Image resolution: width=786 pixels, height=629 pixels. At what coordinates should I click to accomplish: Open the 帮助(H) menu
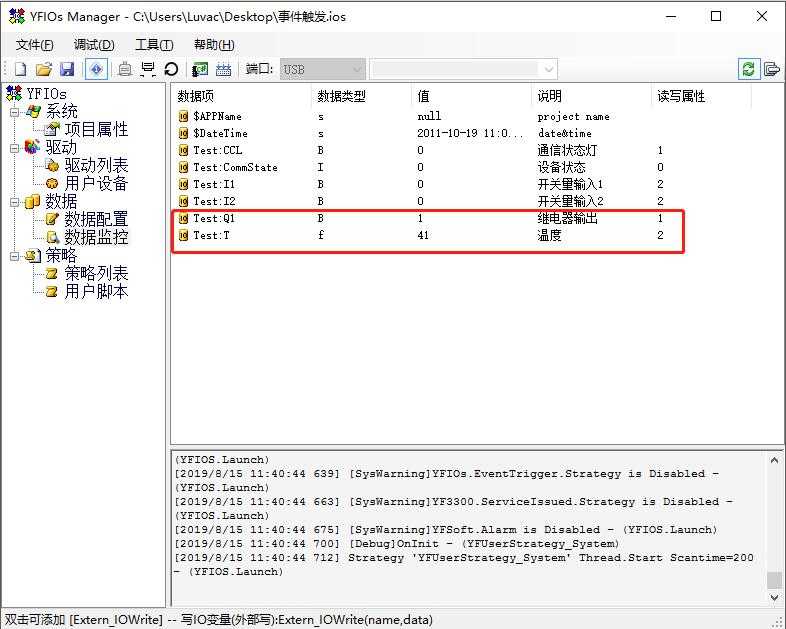point(214,45)
